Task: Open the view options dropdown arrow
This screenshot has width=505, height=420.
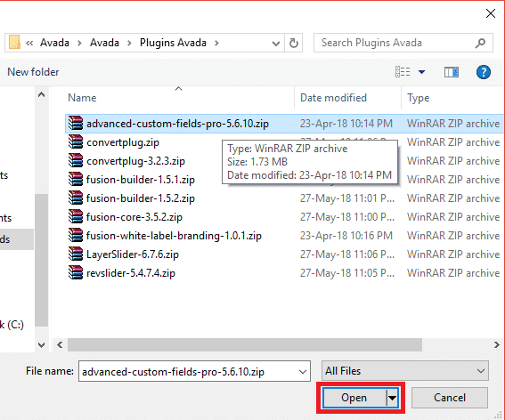Action: pos(421,72)
